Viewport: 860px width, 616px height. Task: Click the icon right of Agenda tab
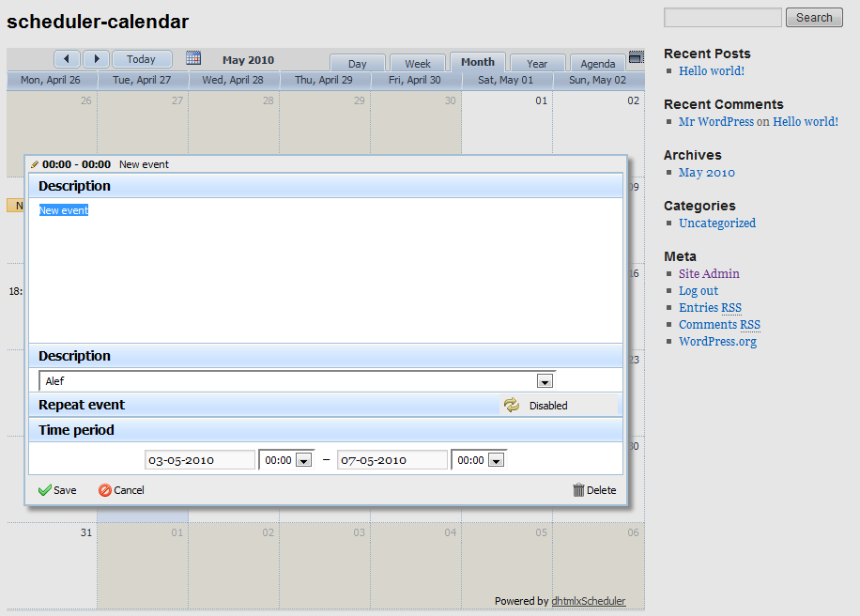(636, 57)
